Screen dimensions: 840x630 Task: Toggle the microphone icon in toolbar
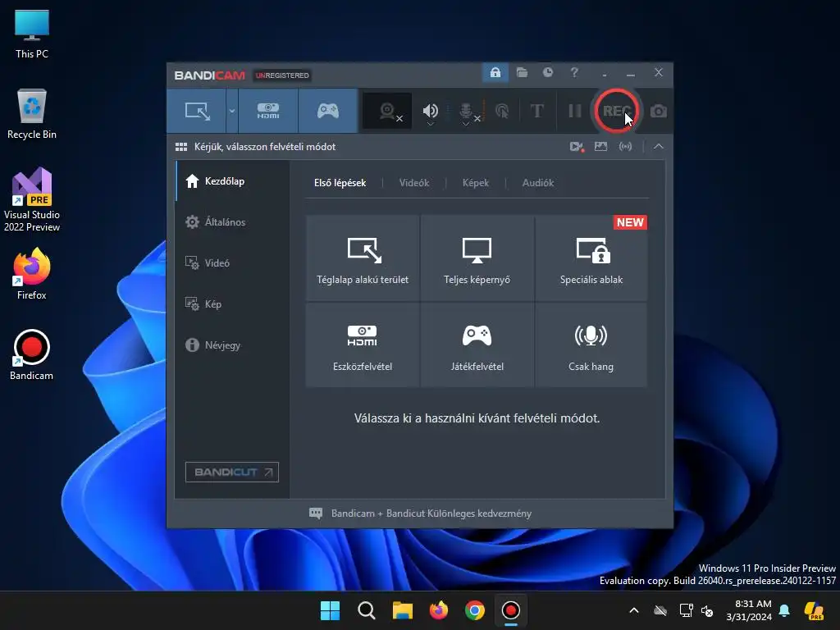[x=466, y=110]
